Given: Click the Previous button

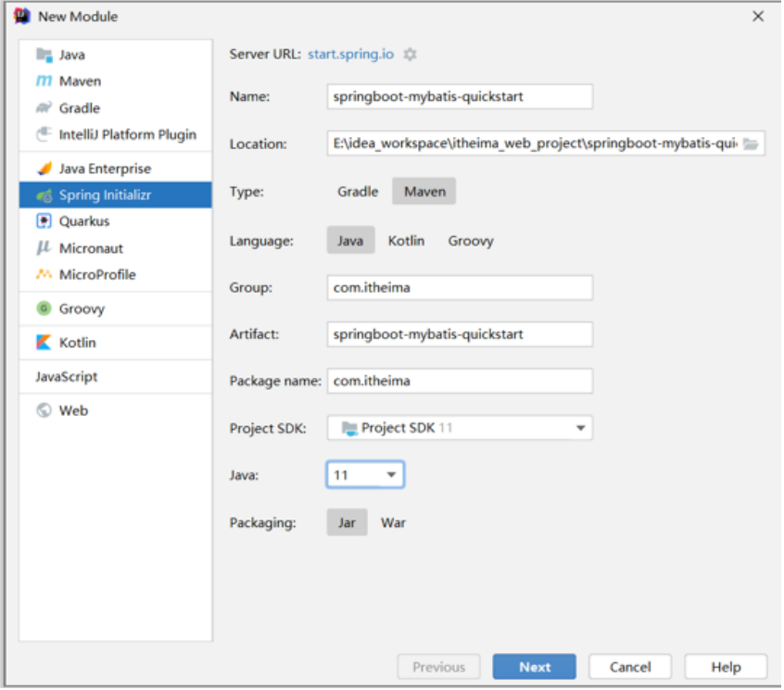Looking at the screenshot, I should 439,668.
